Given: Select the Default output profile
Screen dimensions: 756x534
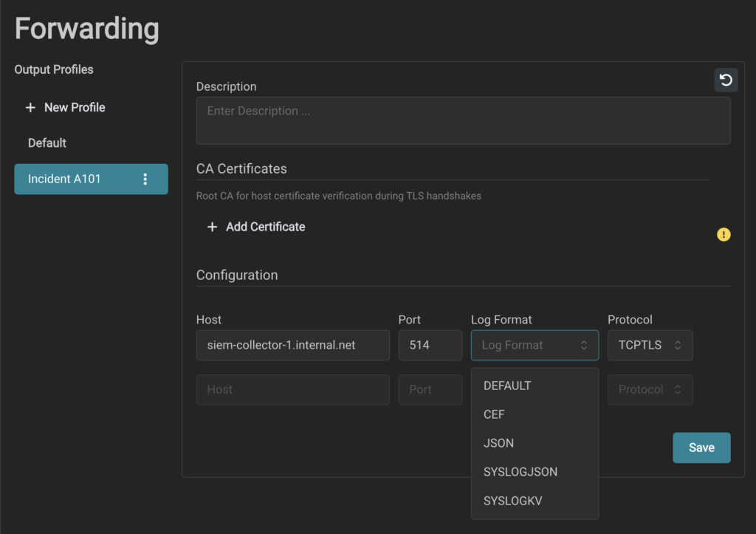Looking at the screenshot, I should 47,143.
